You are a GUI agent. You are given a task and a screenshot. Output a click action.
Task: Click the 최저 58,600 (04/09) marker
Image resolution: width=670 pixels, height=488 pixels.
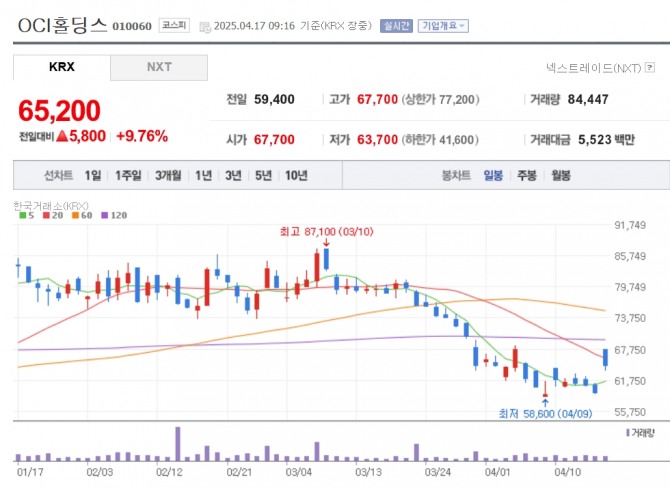(x=545, y=414)
